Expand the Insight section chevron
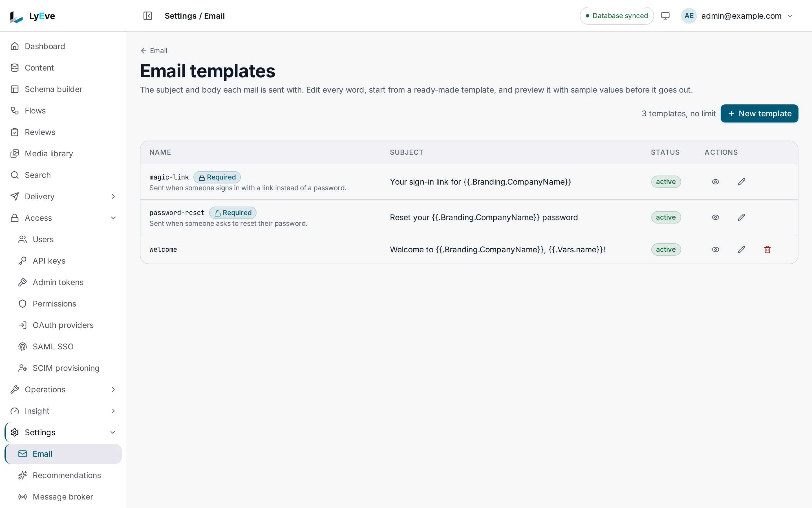 pos(113,411)
